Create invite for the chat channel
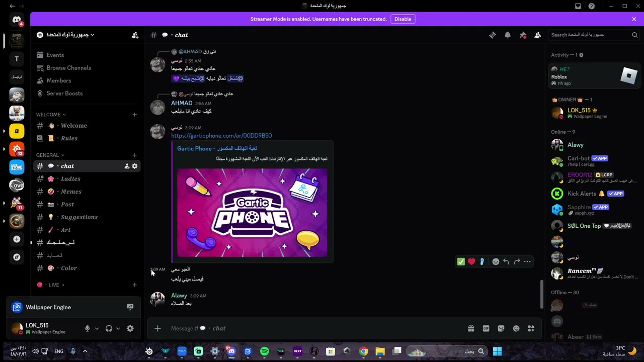This screenshot has height=362, width=644. [x=127, y=166]
